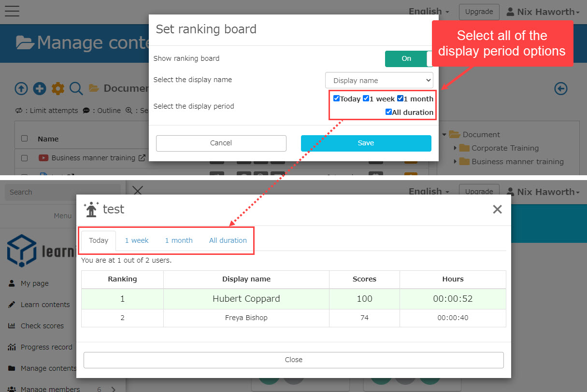Uncheck the All duration checkbox
Viewport: 587px width, 392px height.
click(388, 112)
